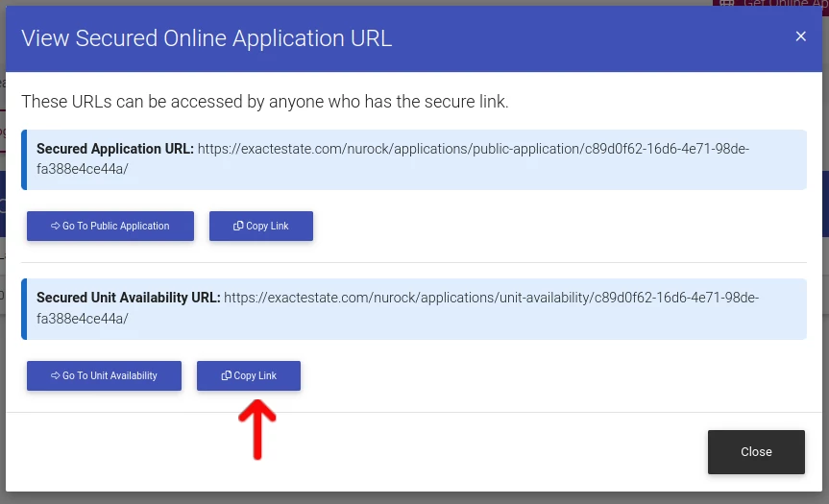
Task: Copy the Secured Application URL link
Action: pos(261,227)
